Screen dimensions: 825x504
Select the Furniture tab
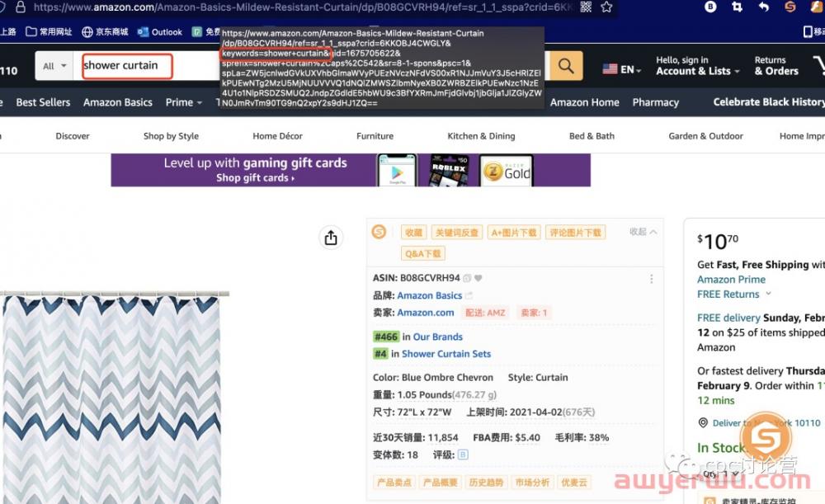point(375,136)
